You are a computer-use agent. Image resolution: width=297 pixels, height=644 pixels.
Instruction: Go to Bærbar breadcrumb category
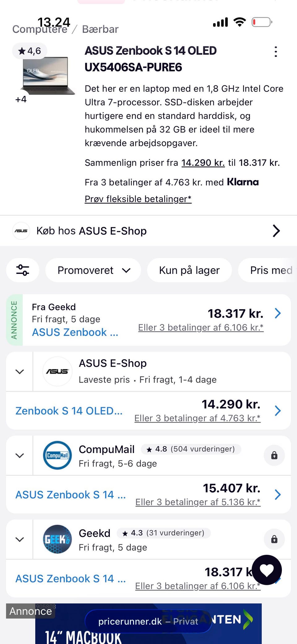pos(100,29)
